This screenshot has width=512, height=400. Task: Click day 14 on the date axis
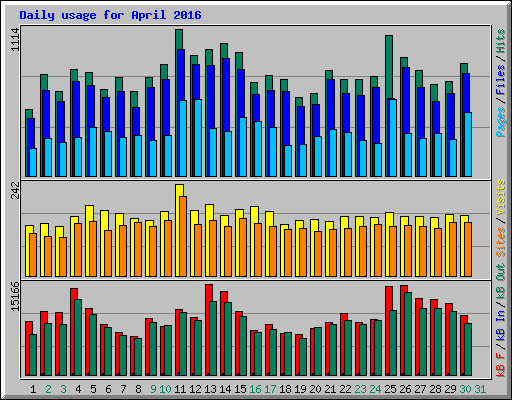click(x=225, y=389)
